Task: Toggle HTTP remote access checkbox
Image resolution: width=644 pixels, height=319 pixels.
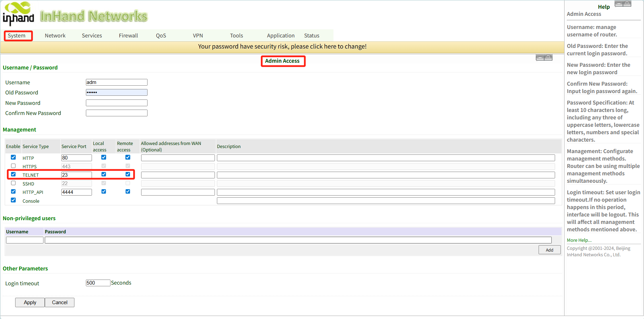Action: [128, 157]
